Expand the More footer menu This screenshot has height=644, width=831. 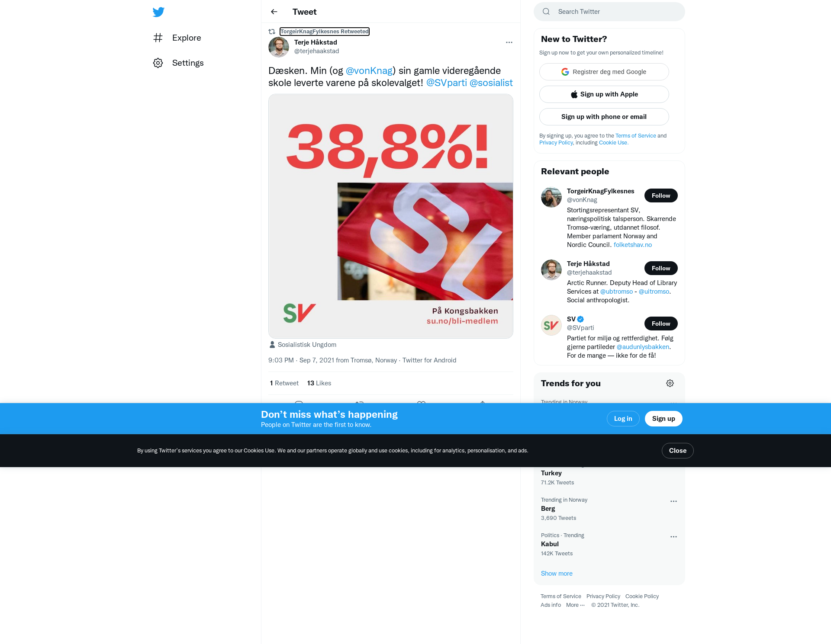pos(575,605)
